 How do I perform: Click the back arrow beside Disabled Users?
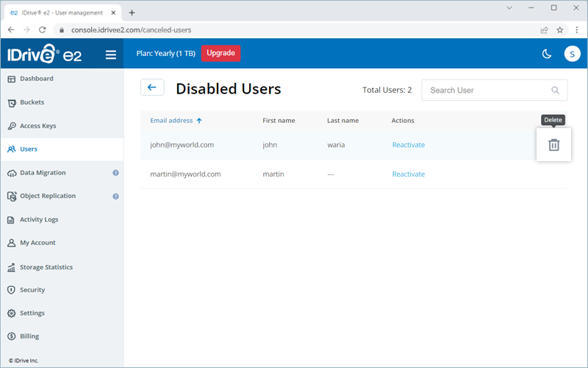coord(152,88)
